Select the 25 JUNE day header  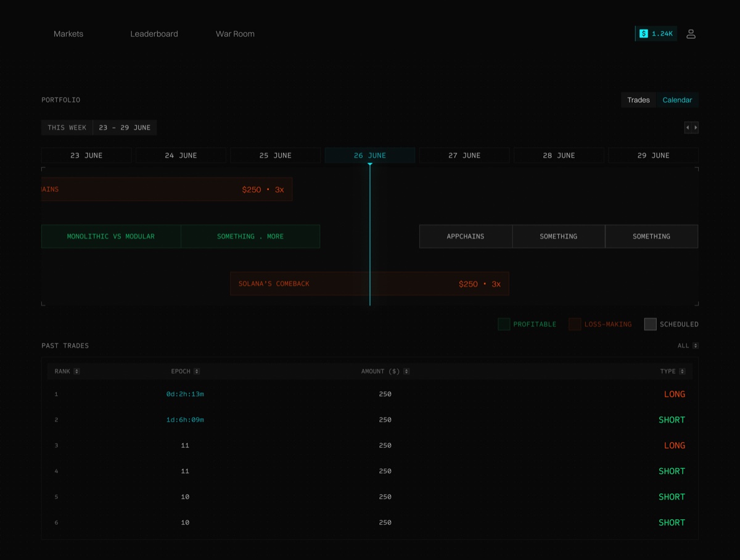pyautogui.click(x=275, y=155)
